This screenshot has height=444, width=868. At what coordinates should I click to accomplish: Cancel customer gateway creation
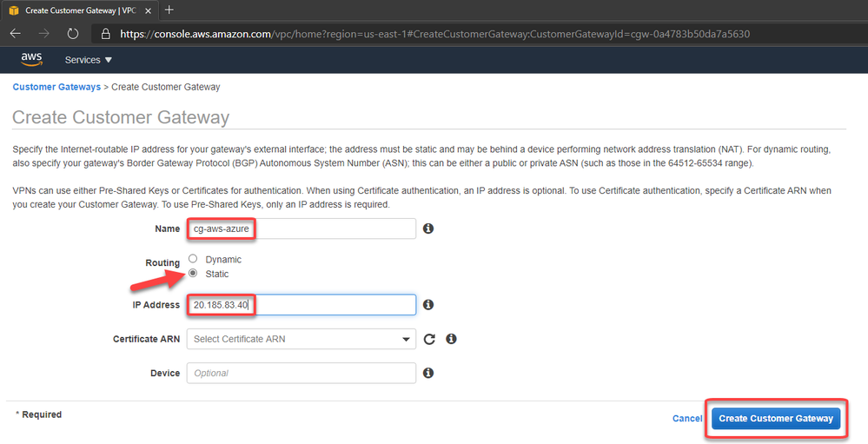coord(686,419)
